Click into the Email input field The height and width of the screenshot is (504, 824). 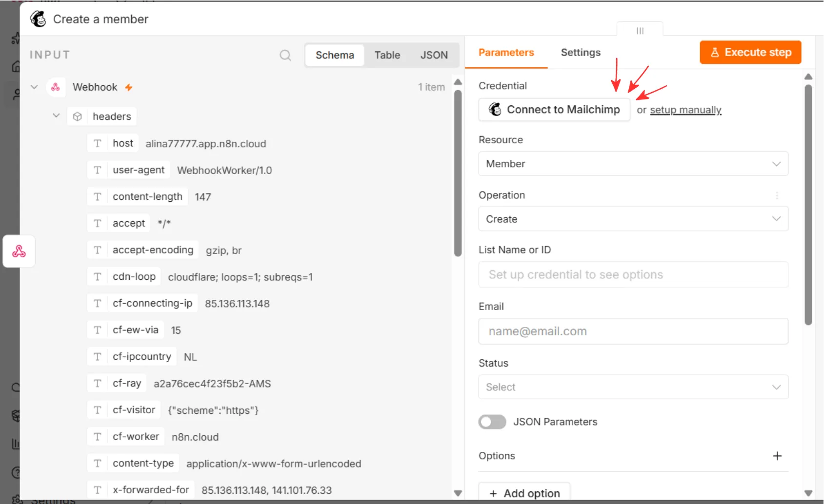pyautogui.click(x=633, y=331)
